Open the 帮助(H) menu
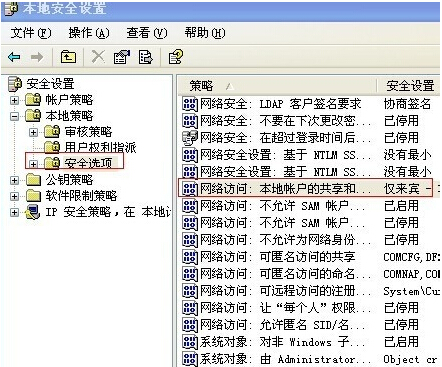The width and height of the screenshot is (442, 367). pos(205,33)
